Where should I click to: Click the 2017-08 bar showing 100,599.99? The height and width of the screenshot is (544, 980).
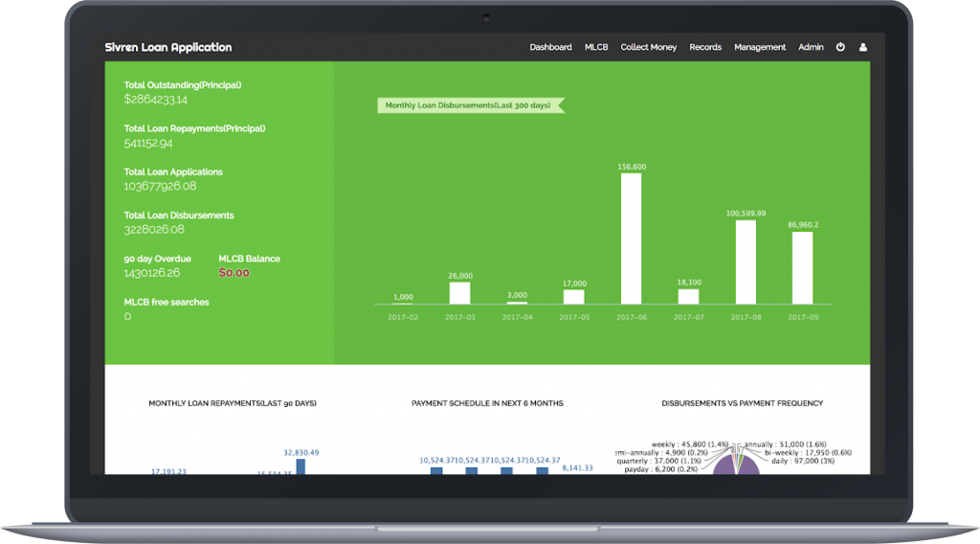point(746,261)
